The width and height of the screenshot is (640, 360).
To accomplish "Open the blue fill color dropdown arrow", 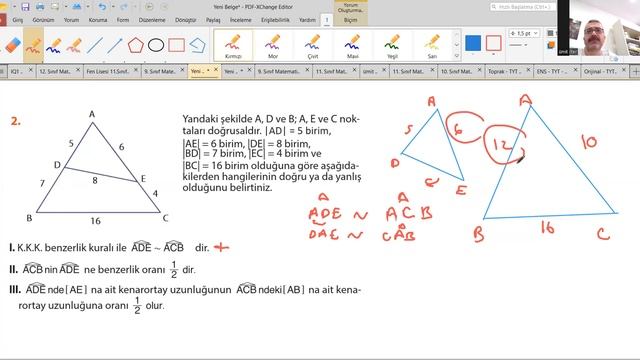I will click(473, 54).
